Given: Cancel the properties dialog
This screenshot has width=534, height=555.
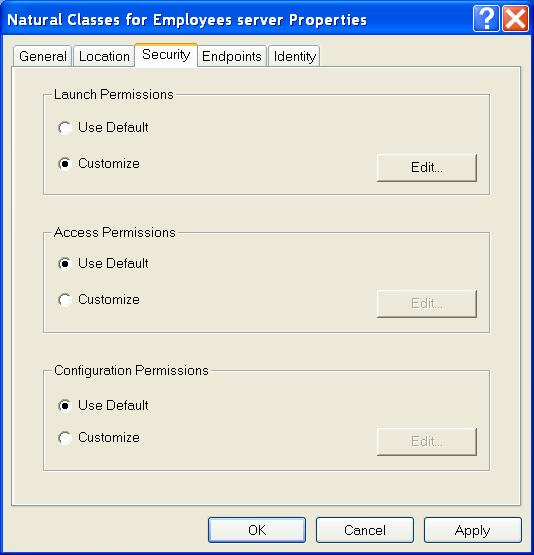Looking at the screenshot, I should (365, 530).
